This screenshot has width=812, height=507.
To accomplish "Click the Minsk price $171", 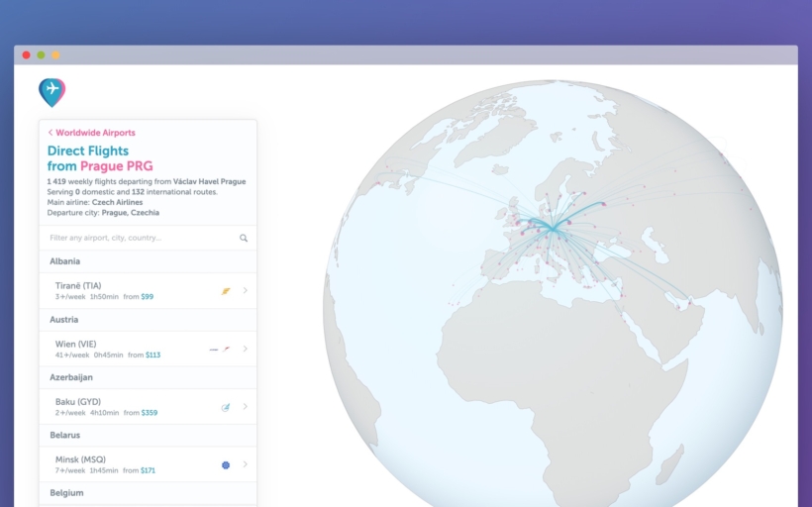I will [x=148, y=470].
